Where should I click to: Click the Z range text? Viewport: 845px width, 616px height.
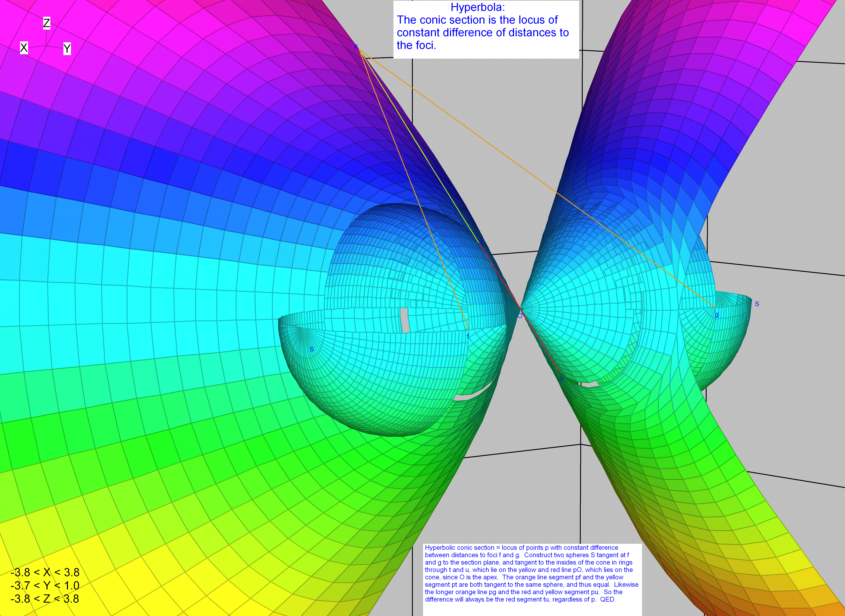coord(45,598)
